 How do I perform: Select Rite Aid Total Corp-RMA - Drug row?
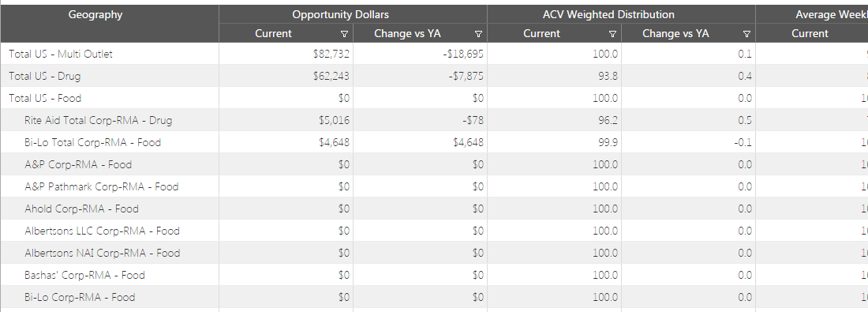tap(434, 120)
